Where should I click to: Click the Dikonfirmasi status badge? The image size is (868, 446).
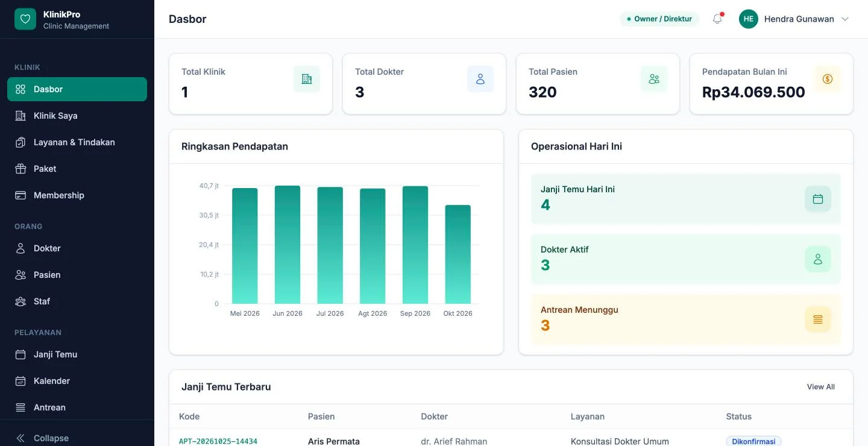click(x=753, y=441)
